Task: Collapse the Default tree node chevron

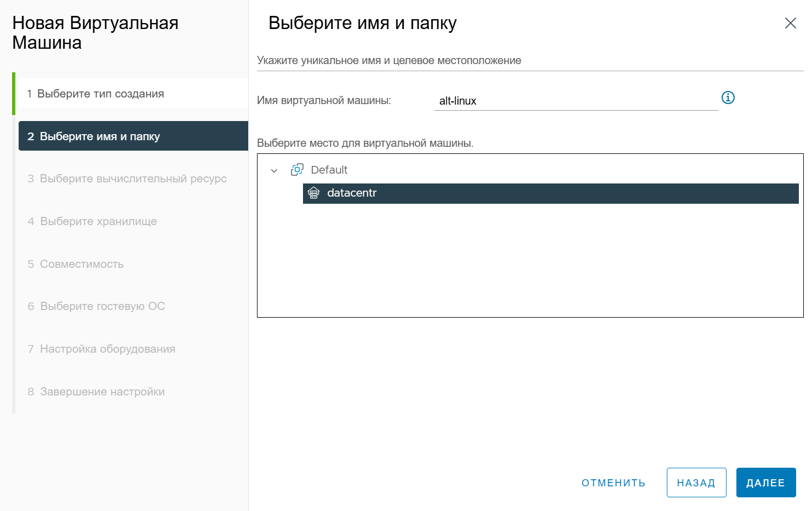Action: coord(274,171)
